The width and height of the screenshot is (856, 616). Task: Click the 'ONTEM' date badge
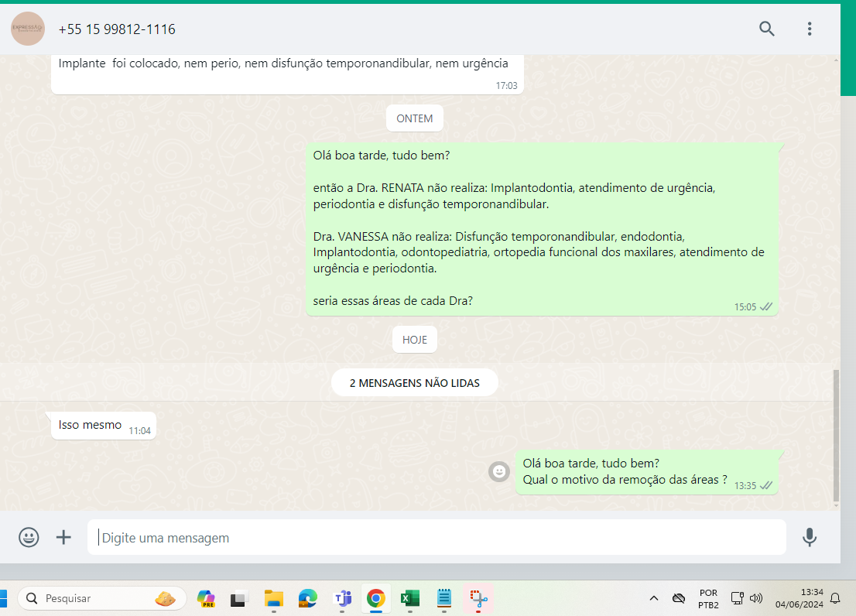pos(414,118)
